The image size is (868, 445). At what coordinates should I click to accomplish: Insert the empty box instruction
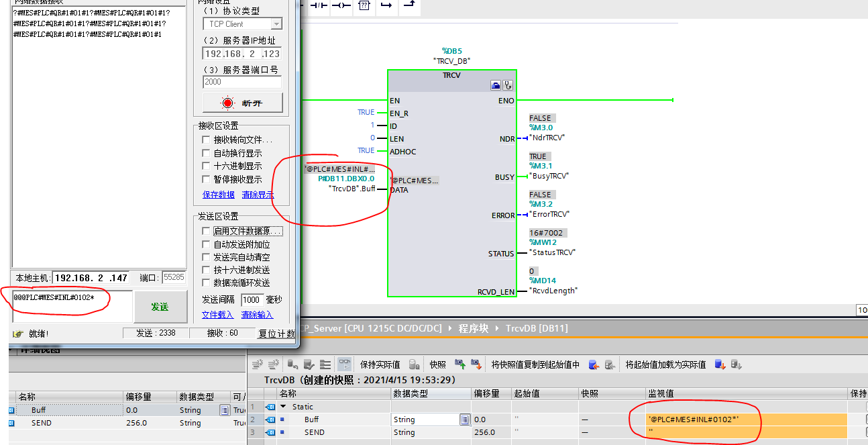[x=364, y=5]
